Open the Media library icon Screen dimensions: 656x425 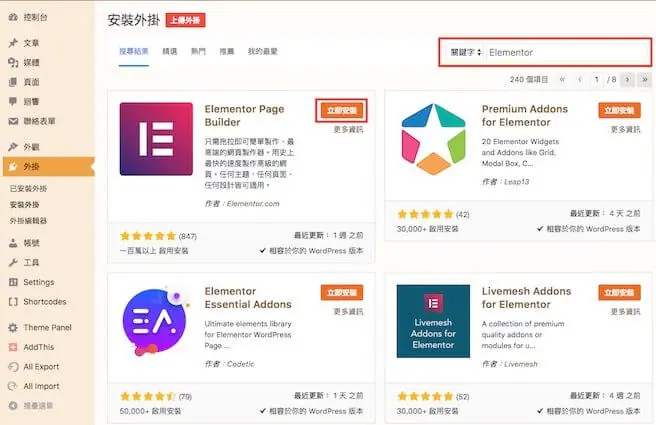pos(13,62)
